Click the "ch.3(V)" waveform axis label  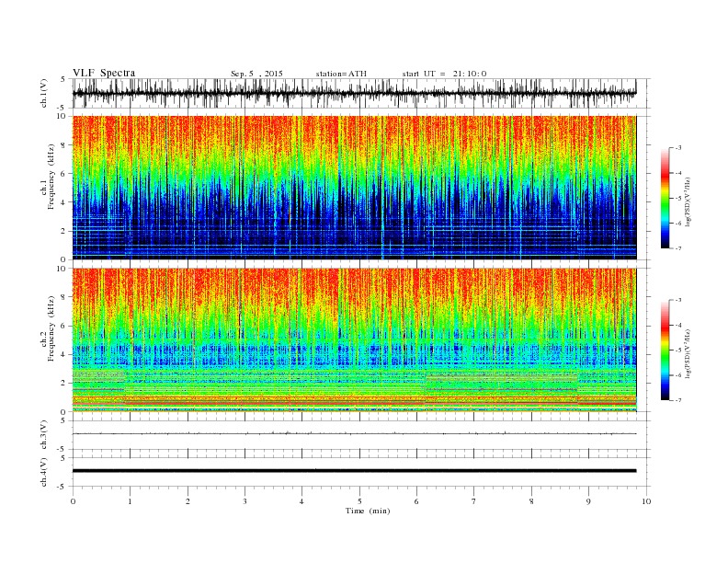click(x=44, y=435)
